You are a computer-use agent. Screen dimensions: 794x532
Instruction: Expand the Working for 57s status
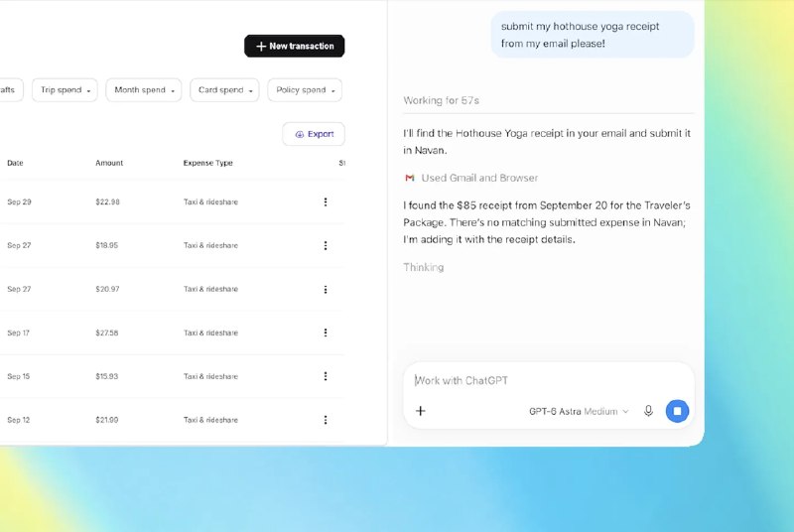[x=441, y=100]
